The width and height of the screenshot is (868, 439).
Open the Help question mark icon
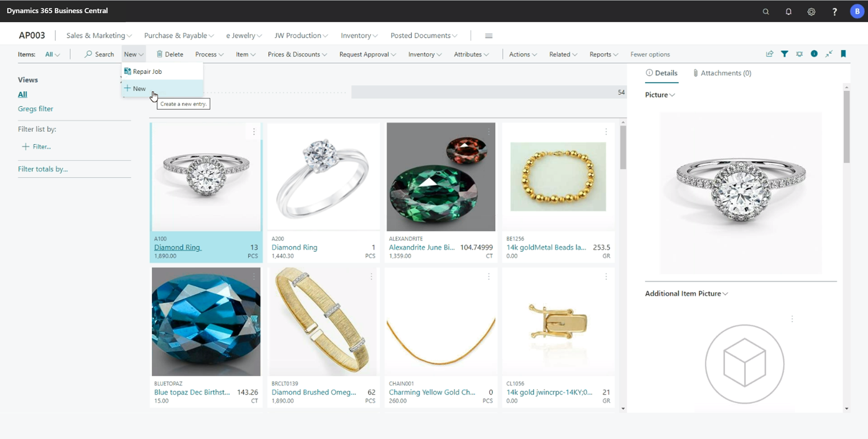point(835,11)
